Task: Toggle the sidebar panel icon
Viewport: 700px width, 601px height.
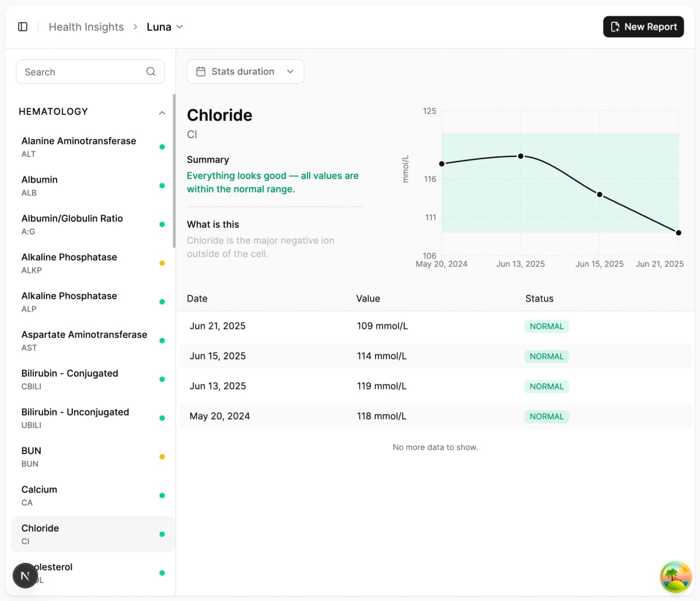Action: tap(22, 26)
